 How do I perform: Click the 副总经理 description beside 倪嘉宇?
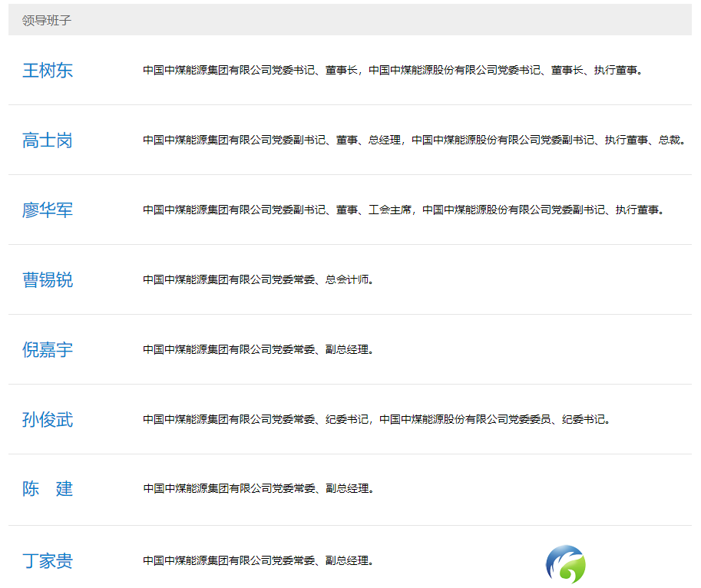[259, 350]
